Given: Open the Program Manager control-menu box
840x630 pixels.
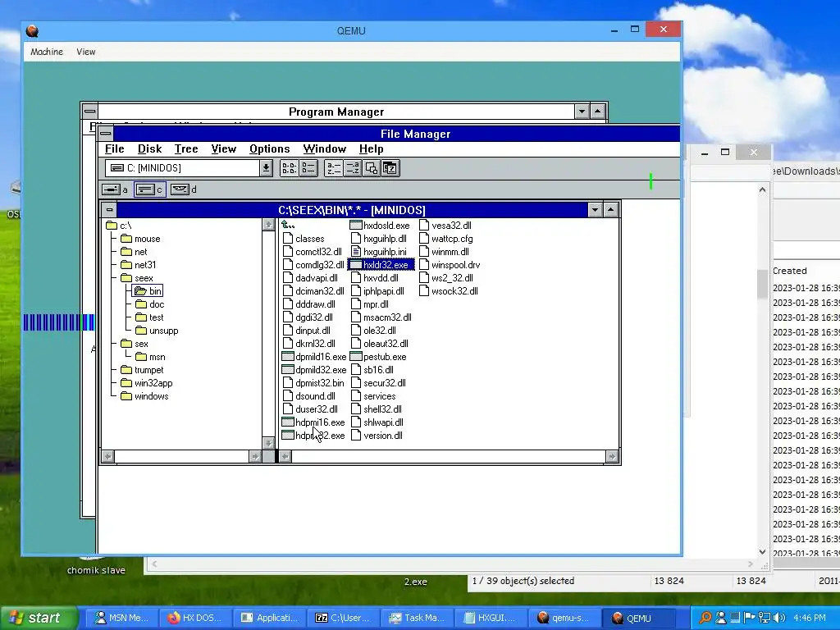Looking at the screenshot, I should click(x=90, y=112).
